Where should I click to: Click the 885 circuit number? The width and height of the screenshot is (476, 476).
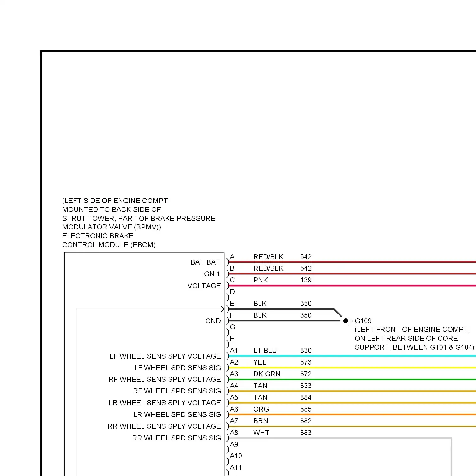[x=306, y=409]
